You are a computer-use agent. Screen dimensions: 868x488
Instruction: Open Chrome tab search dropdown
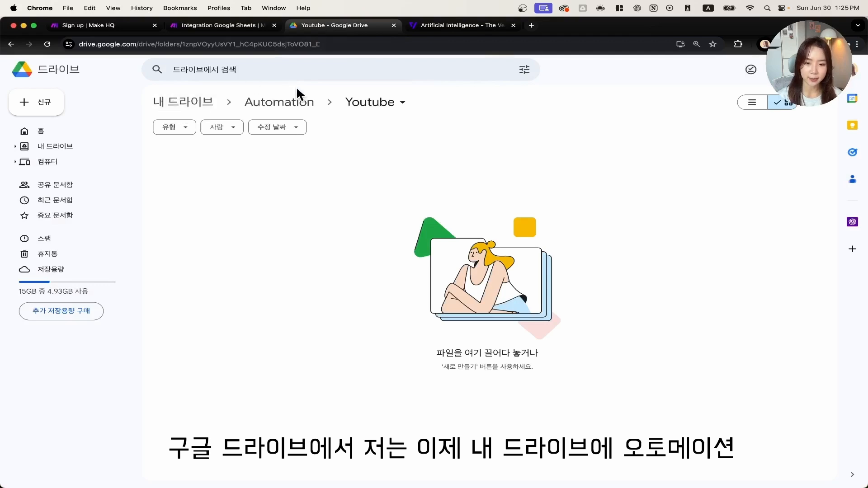pos(858,25)
